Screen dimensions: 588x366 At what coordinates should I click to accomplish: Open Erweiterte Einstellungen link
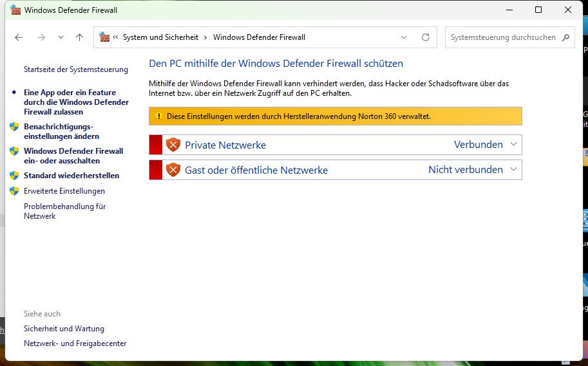[64, 190]
